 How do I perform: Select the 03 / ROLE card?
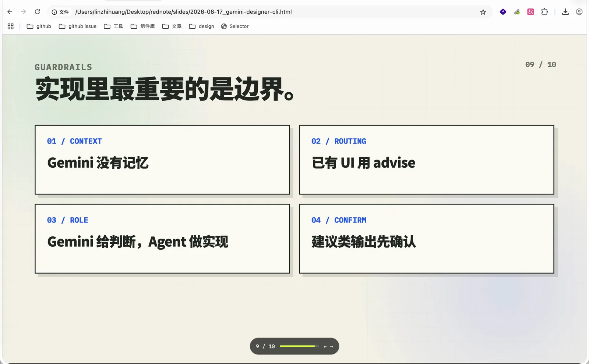point(162,239)
